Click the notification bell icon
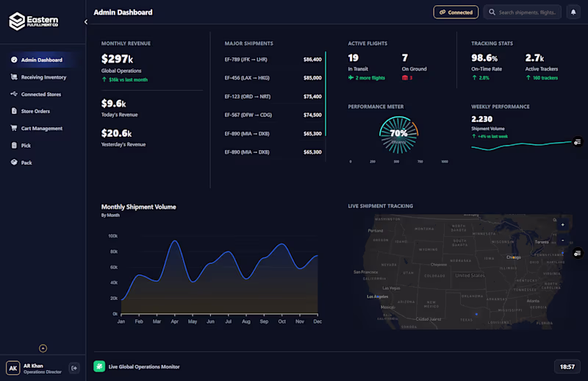The width and height of the screenshot is (588, 381). click(573, 12)
